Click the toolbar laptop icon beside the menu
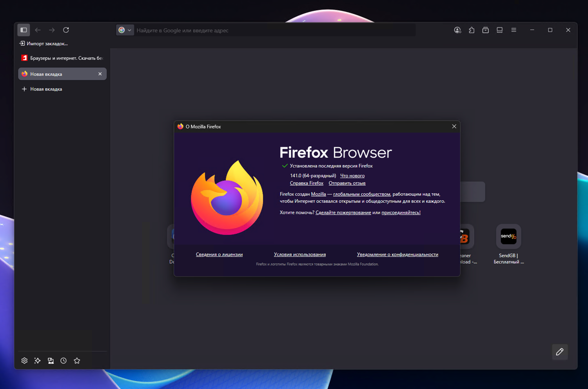Screen dimensions: 588x389 [x=500, y=30]
